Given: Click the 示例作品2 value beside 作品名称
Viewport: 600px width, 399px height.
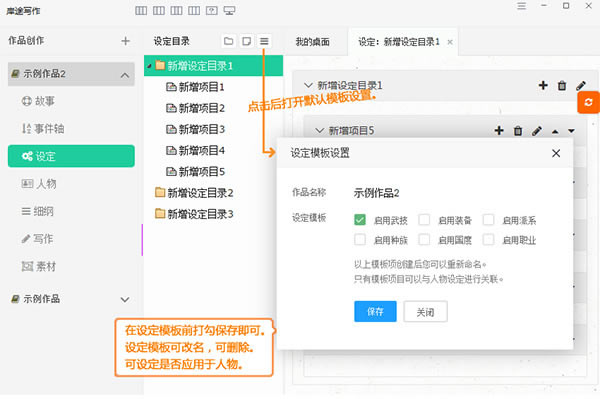Looking at the screenshot, I should click(x=376, y=193).
